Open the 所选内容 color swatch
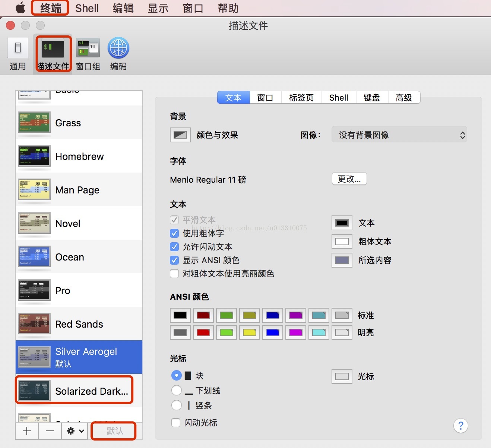This screenshot has width=491, height=448. pos(342,260)
